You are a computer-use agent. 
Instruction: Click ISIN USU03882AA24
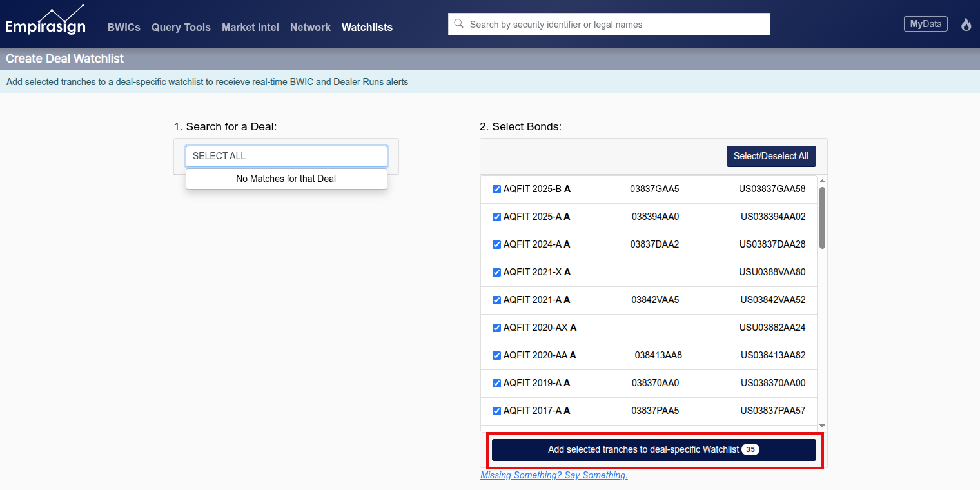click(x=772, y=328)
